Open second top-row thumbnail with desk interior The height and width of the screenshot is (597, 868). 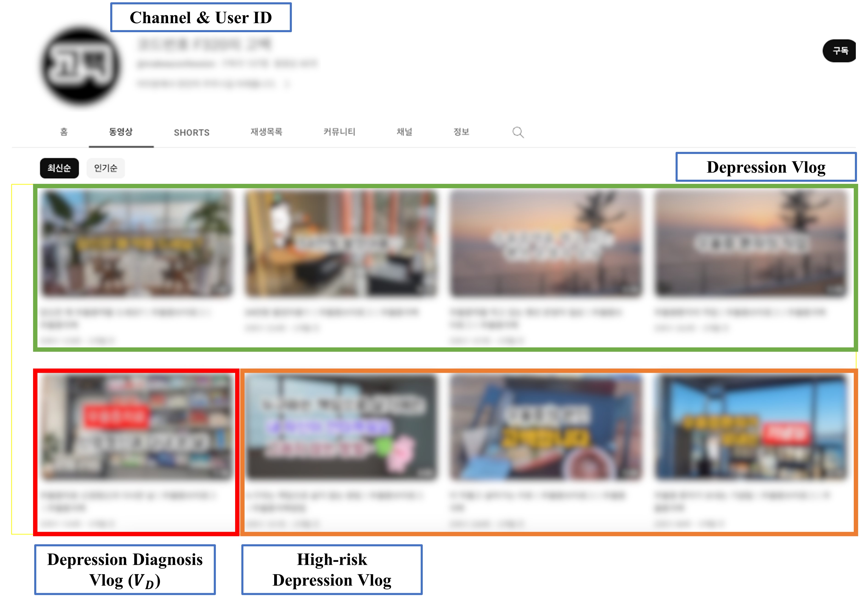[x=341, y=244]
